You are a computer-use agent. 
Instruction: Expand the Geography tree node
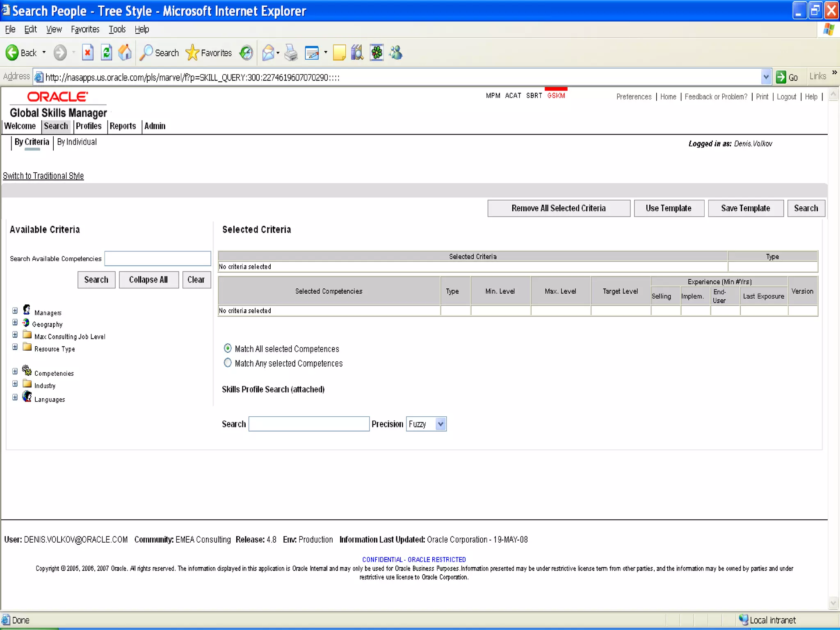pyautogui.click(x=15, y=322)
